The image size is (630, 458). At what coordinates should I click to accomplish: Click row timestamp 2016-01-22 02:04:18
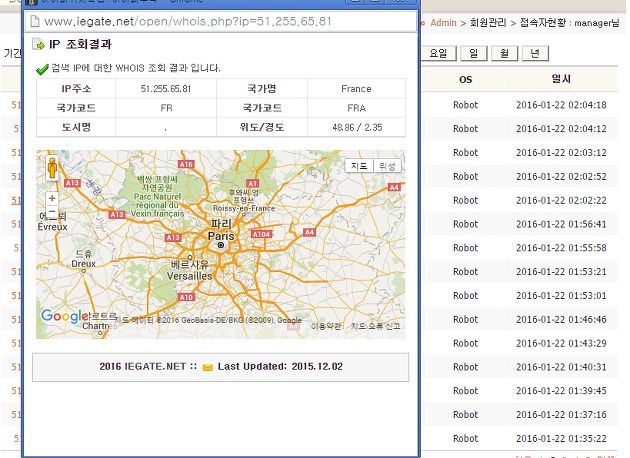[561, 105]
